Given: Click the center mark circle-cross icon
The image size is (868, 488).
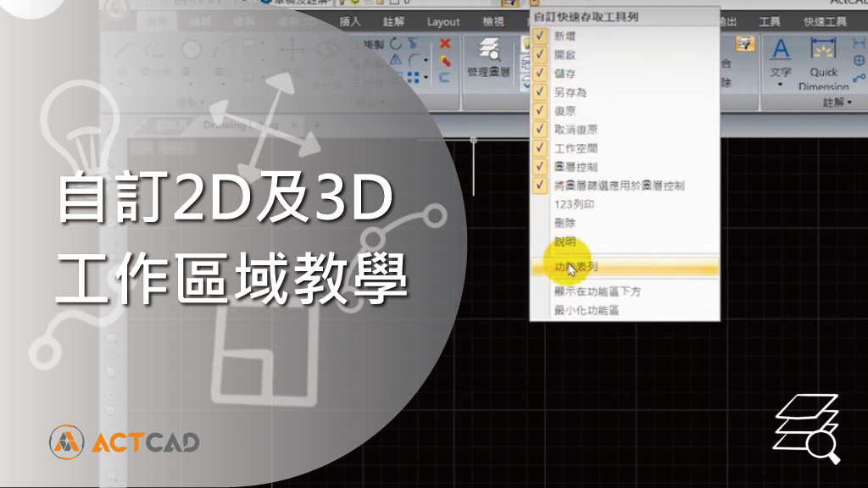Looking at the screenshot, I should [x=859, y=60].
